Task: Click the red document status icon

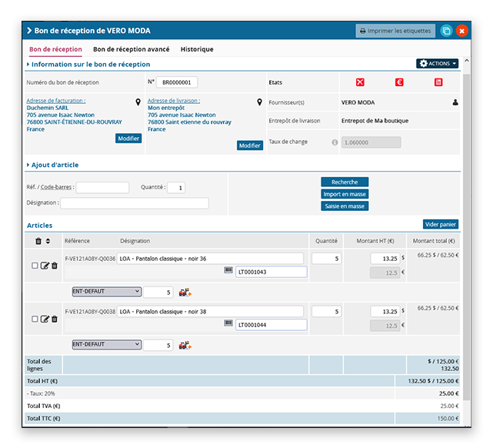Action: 438,82
